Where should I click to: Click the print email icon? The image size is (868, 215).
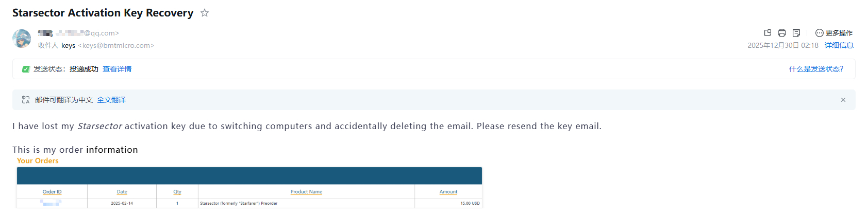(782, 33)
